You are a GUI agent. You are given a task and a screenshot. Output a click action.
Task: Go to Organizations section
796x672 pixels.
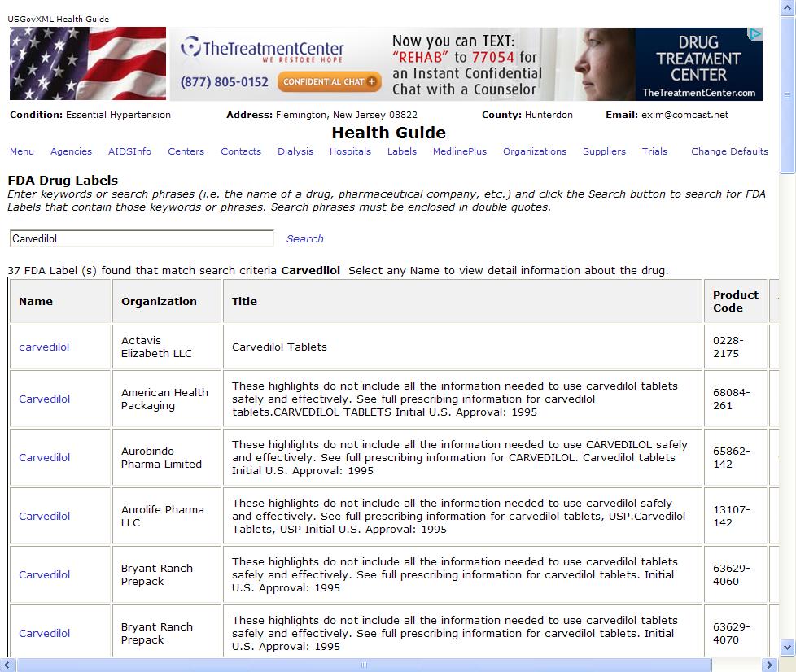[535, 151]
